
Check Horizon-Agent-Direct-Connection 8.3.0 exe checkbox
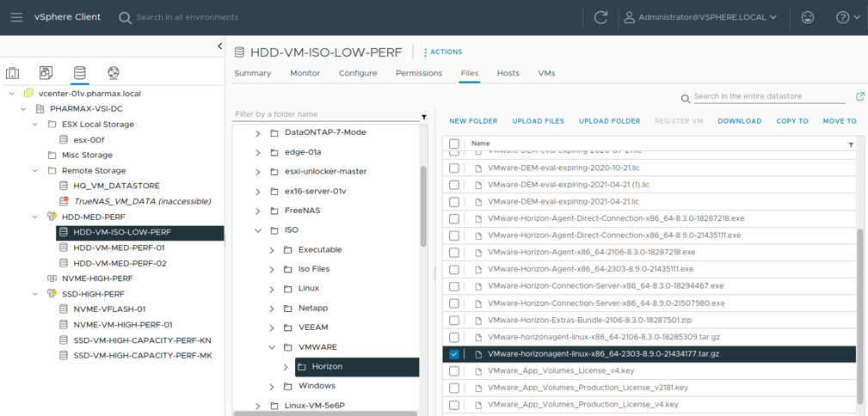[454, 219]
